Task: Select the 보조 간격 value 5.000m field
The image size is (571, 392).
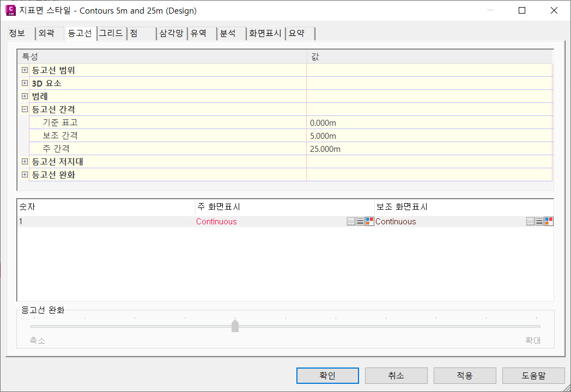Action: tap(429, 136)
